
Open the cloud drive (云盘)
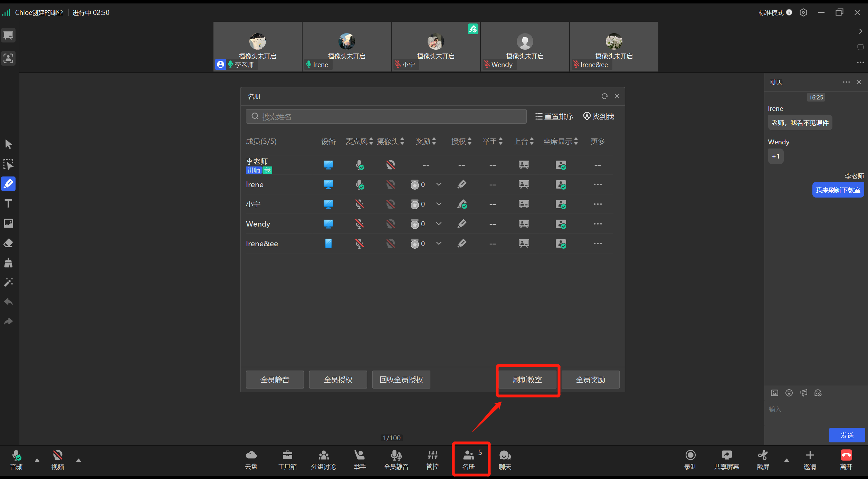251,459
